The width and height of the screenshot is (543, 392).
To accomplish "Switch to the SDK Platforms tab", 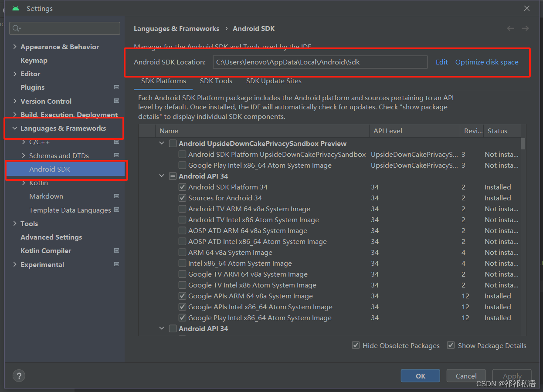I will pyautogui.click(x=163, y=81).
